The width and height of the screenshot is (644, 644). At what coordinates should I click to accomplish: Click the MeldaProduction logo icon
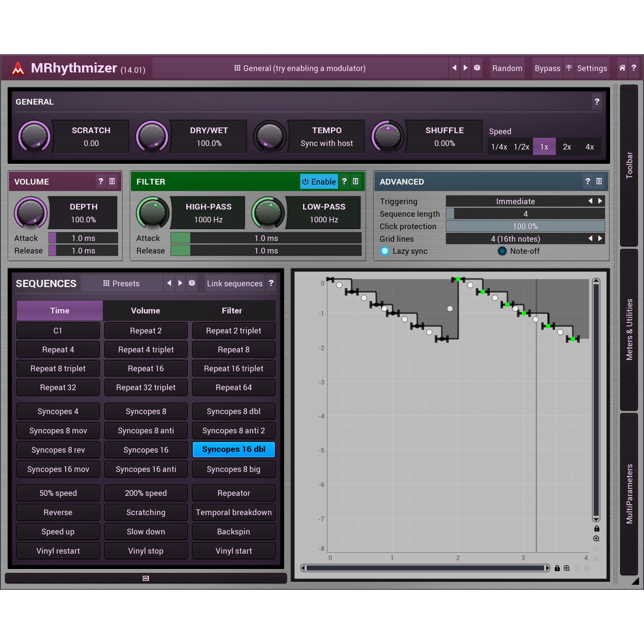(x=18, y=68)
